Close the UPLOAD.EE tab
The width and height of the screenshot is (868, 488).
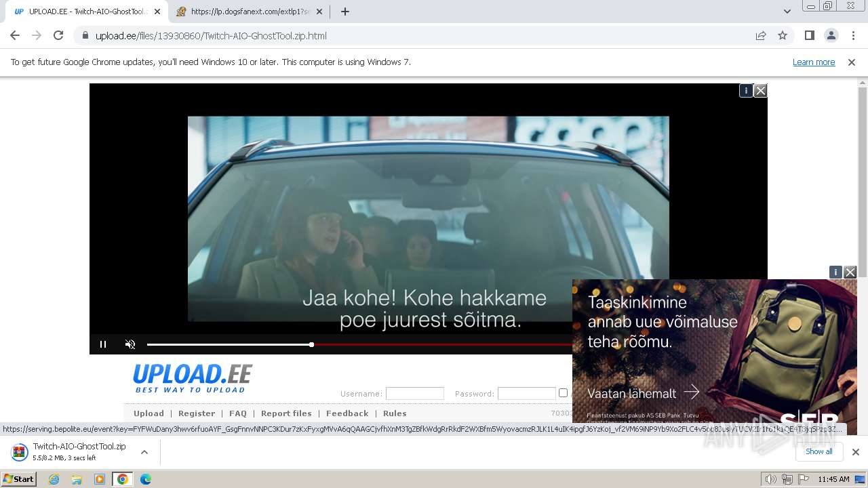tap(157, 12)
